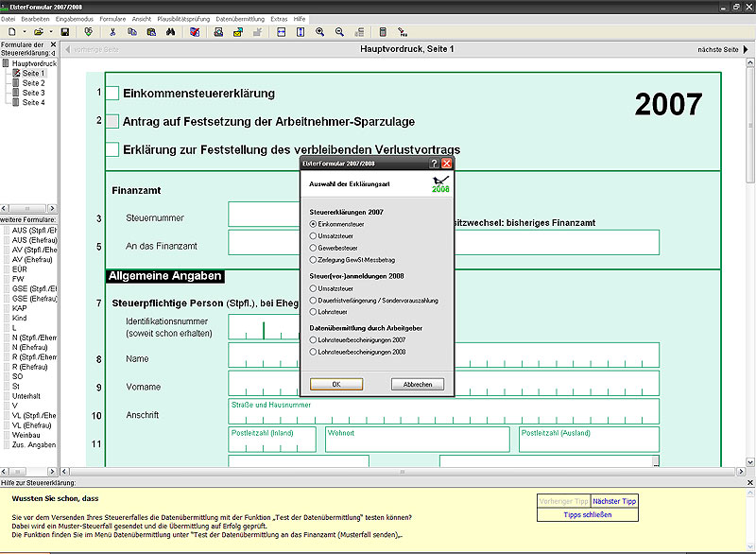Open the Plausibilitätsprüfung menu
756x554 pixels.
coord(183,19)
